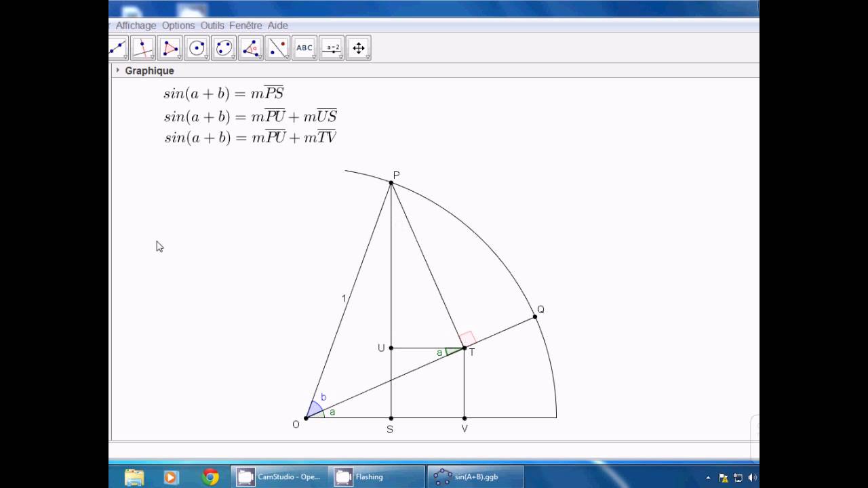868x488 pixels.
Task: Click the red right-angle marker at T
Action: (x=467, y=338)
